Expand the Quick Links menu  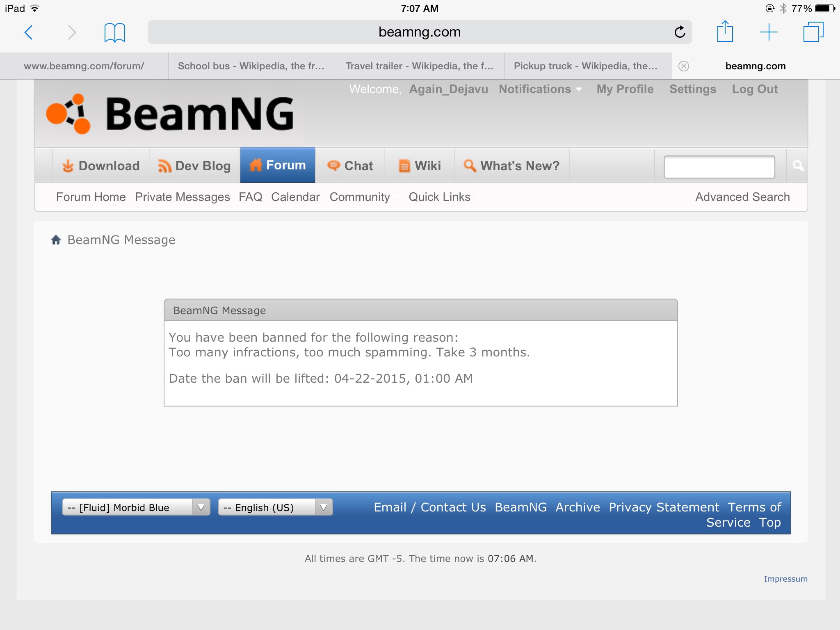point(444,197)
